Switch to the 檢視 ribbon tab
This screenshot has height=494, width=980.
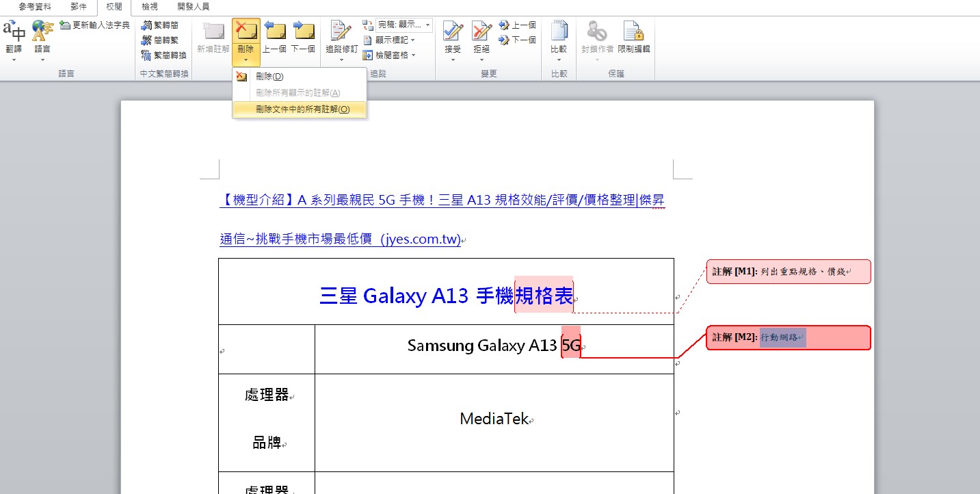(149, 7)
